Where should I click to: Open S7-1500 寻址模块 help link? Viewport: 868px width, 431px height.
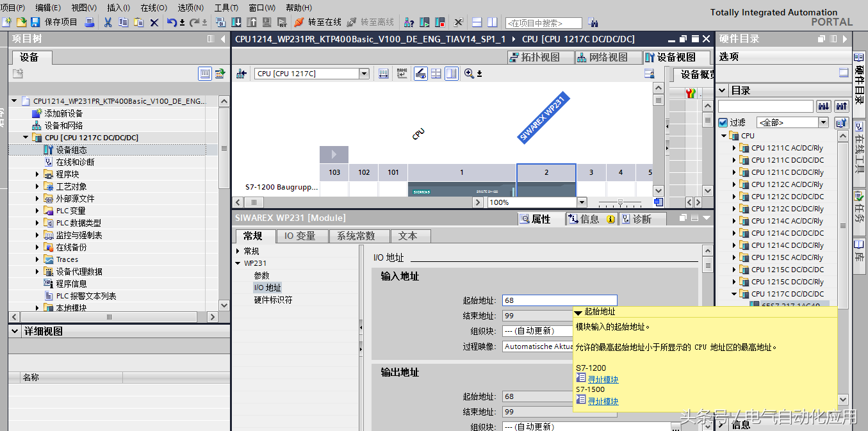pyautogui.click(x=603, y=402)
